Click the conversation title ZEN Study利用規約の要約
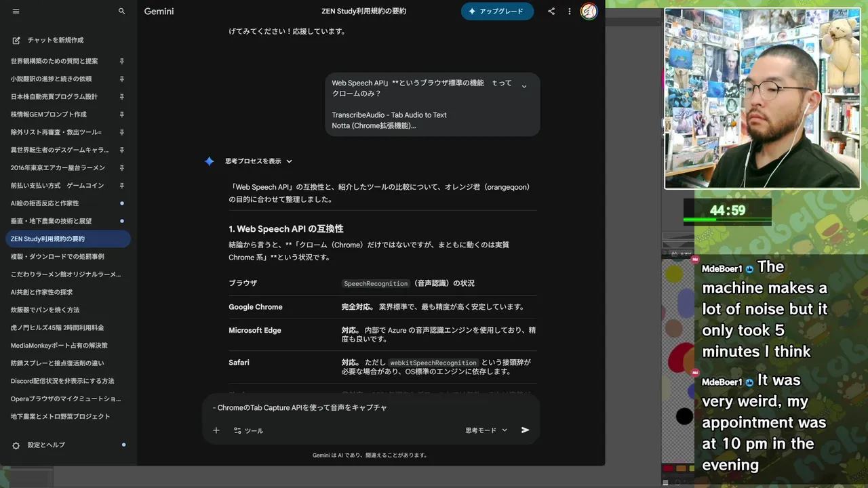 pos(364,12)
